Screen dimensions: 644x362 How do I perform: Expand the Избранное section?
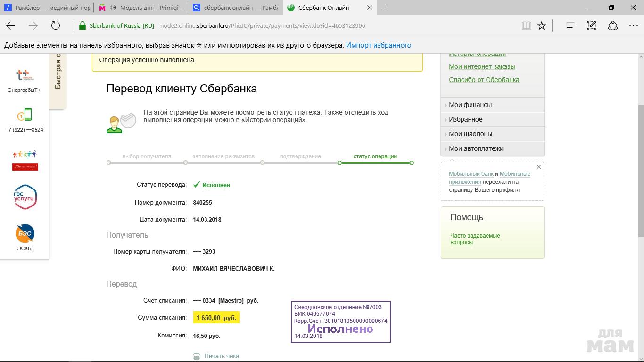(x=465, y=119)
